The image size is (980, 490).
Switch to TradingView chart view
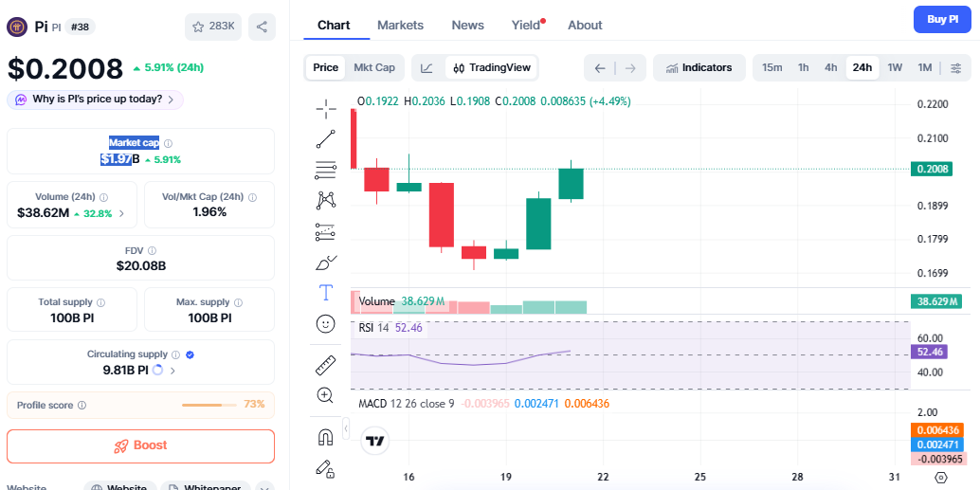[x=492, y=67]
